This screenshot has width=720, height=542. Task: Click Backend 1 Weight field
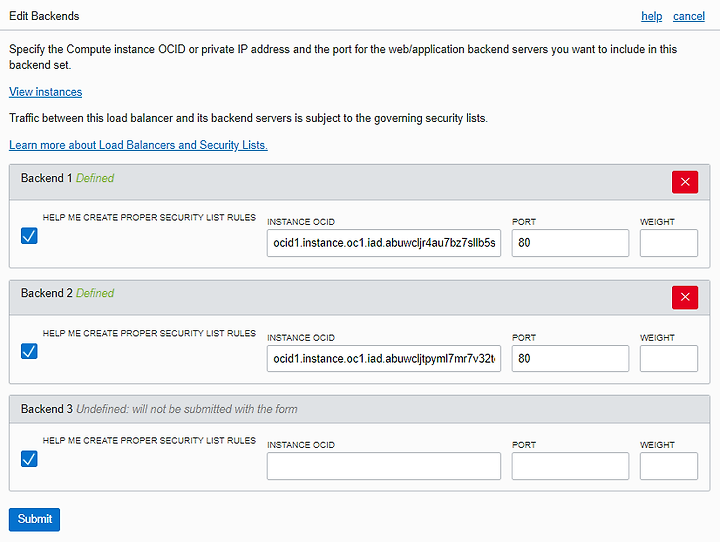(x=669, y=243)
